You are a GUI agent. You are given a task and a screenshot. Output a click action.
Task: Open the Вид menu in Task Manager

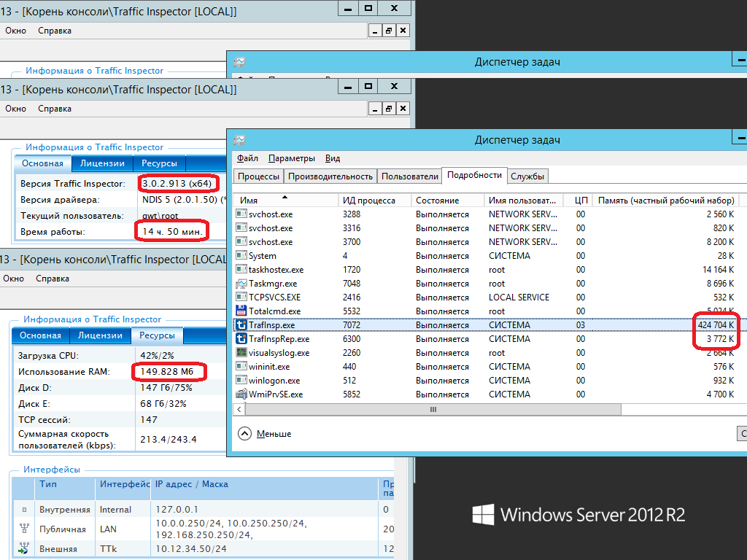pyautogui.click(x=333, y=158)
